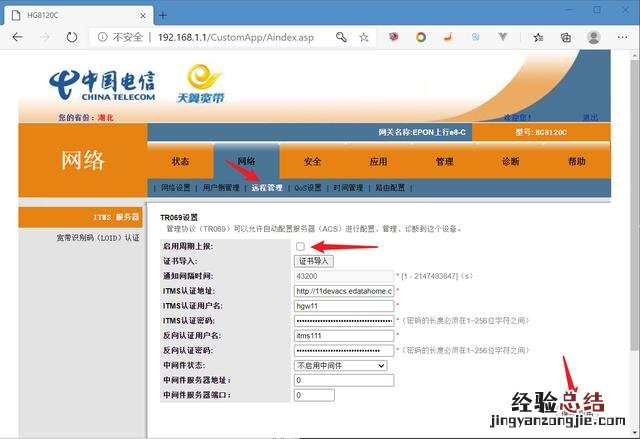Click the 网关名称:EPON上行e8-C text
Viewport: 640px width, 439px height.
click(422, 132)
